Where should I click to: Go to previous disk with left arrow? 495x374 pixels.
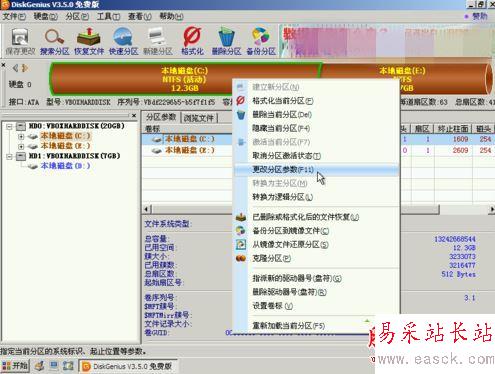click(x=15, y=68)
